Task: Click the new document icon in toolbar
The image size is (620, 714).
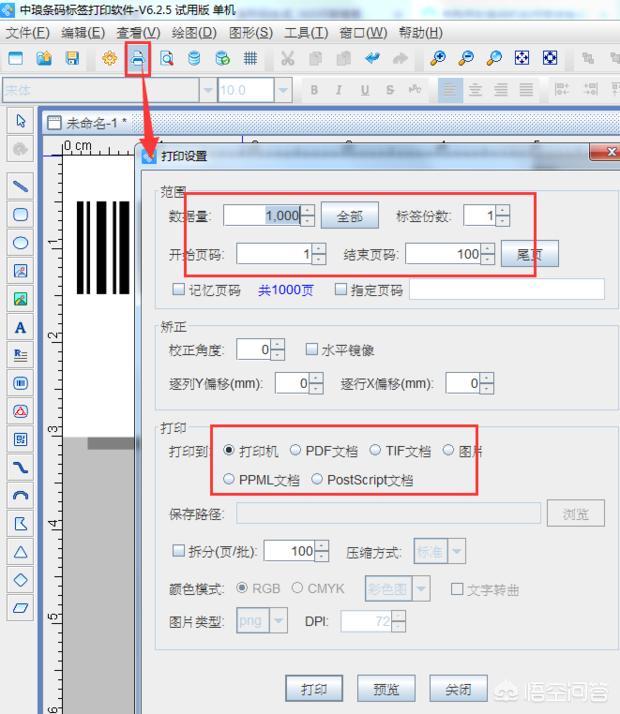Action: 16,58
